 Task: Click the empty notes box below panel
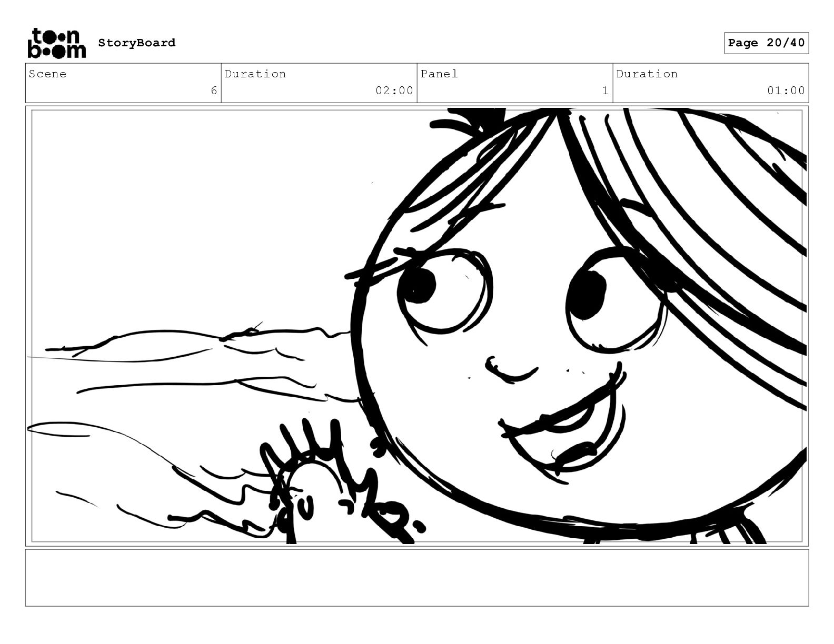[417, 578]
